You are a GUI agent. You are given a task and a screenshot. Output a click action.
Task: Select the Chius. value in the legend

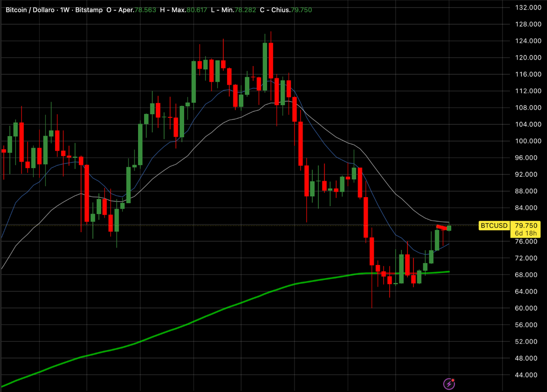coord(302,9)
